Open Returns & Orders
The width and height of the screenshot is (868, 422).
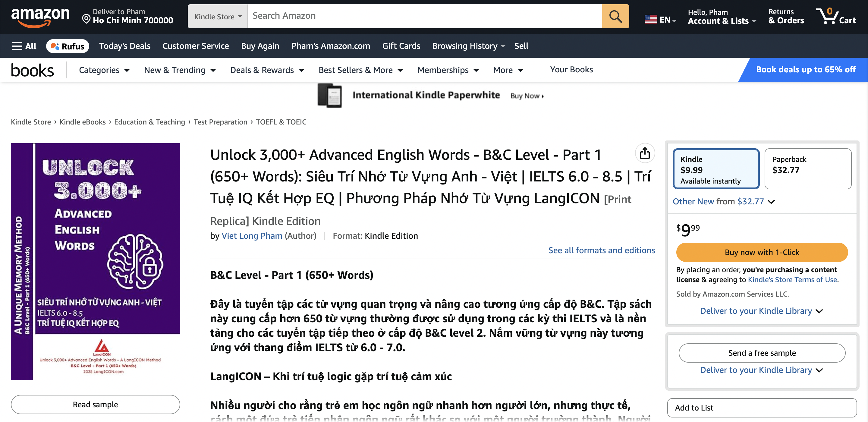pos(786,16)
